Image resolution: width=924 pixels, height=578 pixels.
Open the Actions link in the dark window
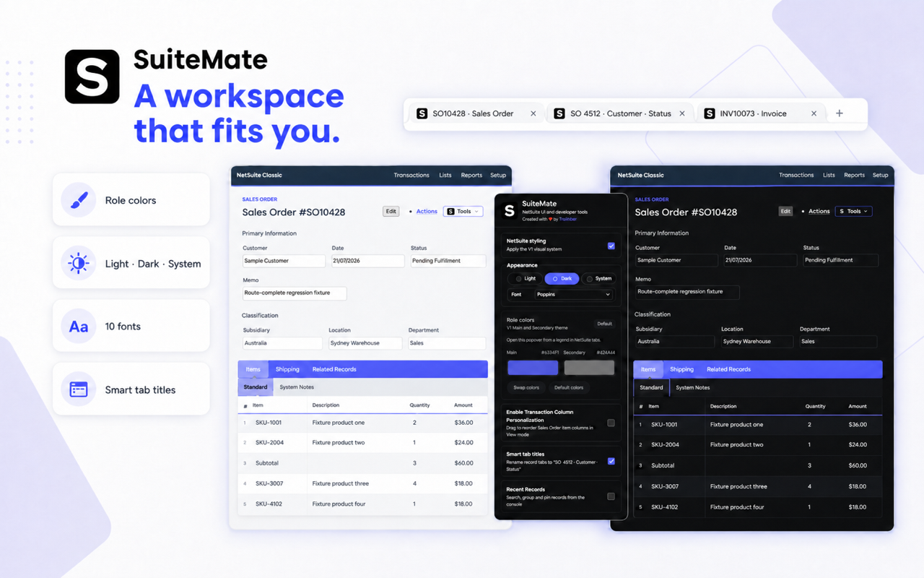coord(819,212)
